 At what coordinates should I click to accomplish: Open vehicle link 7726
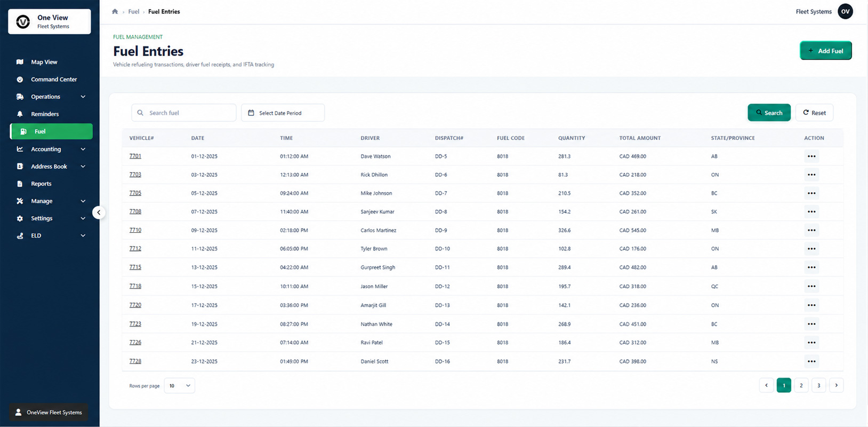point(135,342)
